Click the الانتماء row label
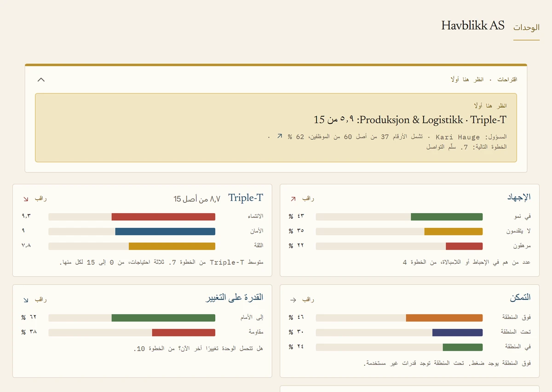Viewport: 552px width, 392px height. click(x=255, y=216)
